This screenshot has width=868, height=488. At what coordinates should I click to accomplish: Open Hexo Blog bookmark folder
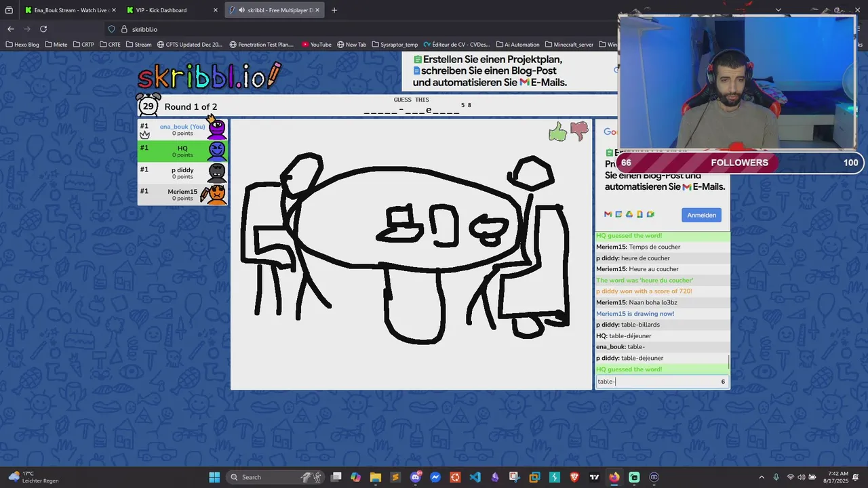(x=22, y=45)
